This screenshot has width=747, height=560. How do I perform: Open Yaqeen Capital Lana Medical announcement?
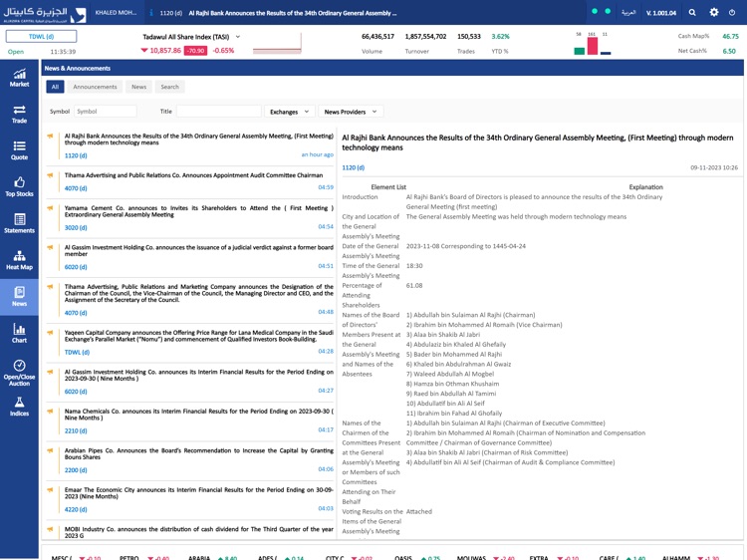point(198,336)
